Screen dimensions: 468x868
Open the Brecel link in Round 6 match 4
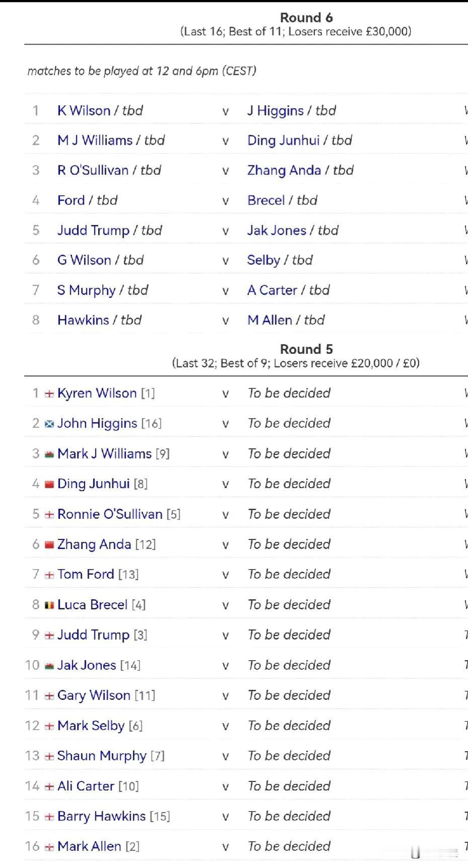[x=266, y=200]
